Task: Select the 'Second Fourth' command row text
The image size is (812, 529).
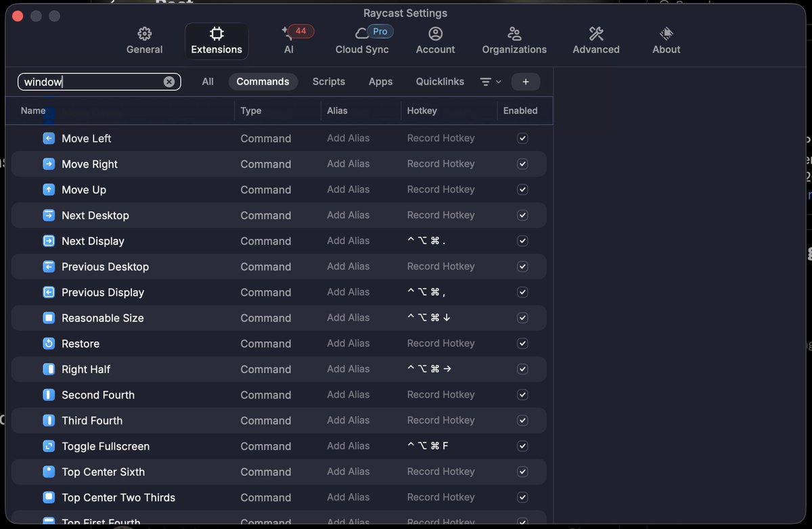Action: tap(98, 395)
